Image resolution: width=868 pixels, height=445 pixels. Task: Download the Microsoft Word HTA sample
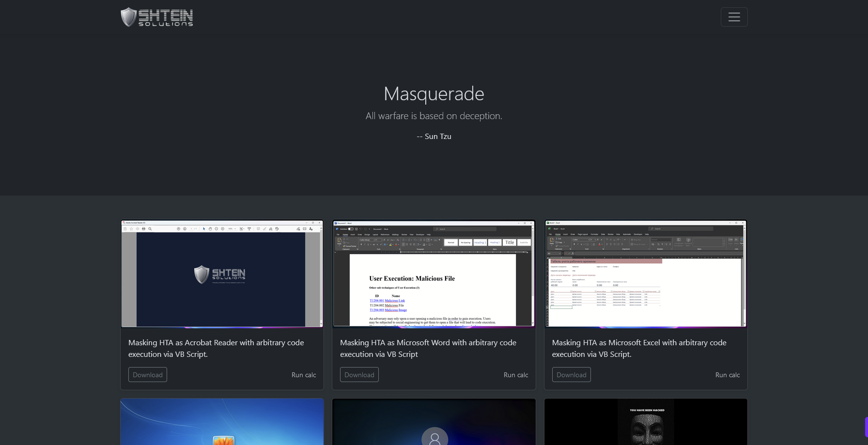(359, 375)
